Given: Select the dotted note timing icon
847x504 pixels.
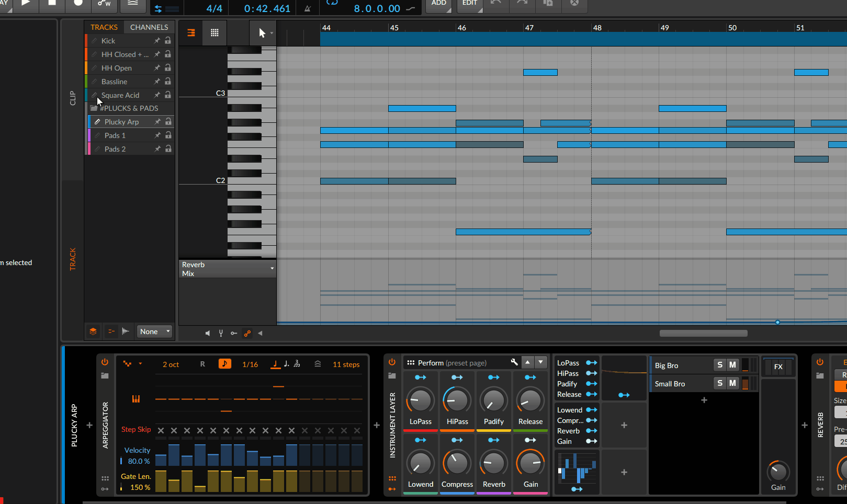Looking at the screenshot, I should [x=286, y=364].
